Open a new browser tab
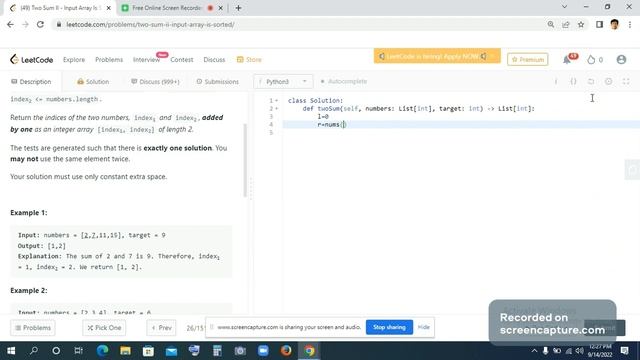Screen dimensions: 640x360 [238, 8]
